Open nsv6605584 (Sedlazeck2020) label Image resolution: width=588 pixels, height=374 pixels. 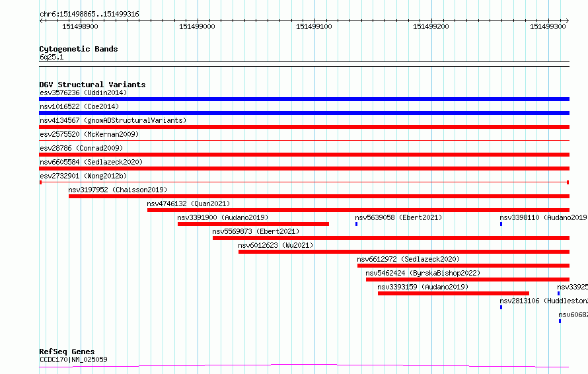[91, 162]
